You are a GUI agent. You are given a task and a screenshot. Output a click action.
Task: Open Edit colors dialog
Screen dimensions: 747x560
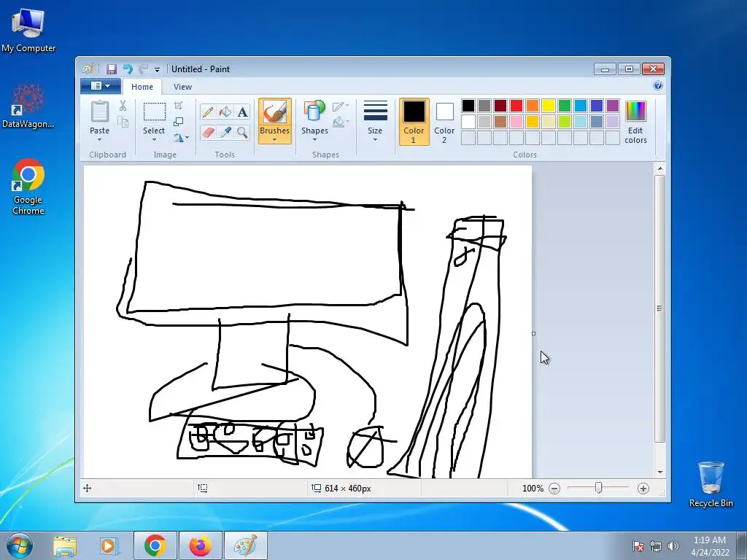[x=635, y=122]
